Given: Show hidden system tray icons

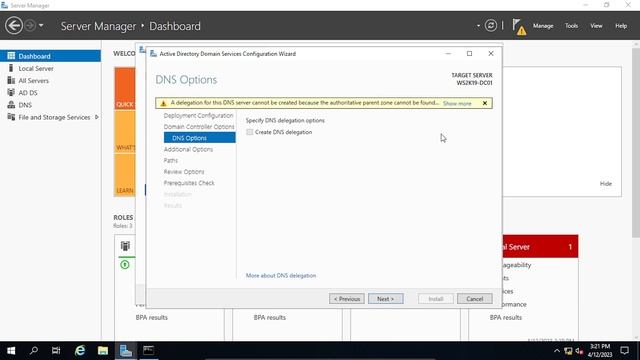Looking at the screenshot, I should pos(557,351).
